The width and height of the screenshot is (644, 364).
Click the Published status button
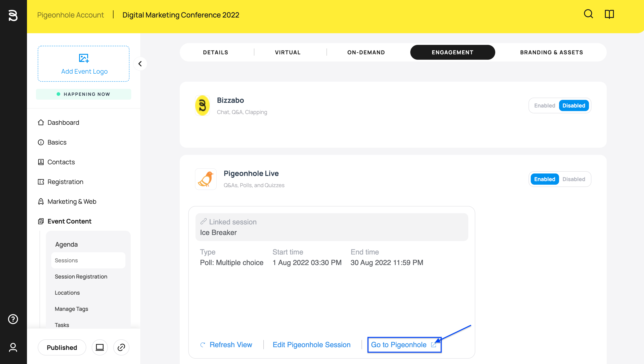(62, 347)
